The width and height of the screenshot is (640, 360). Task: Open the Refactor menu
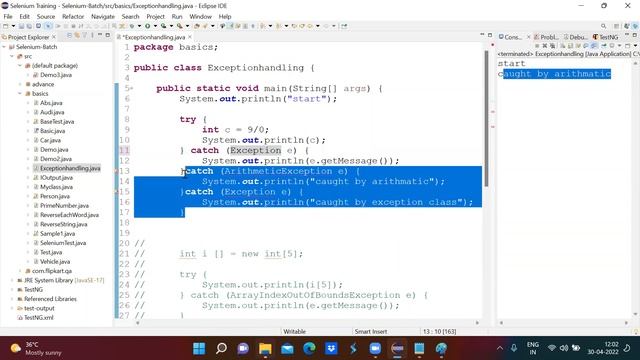(x=73, y=16)
